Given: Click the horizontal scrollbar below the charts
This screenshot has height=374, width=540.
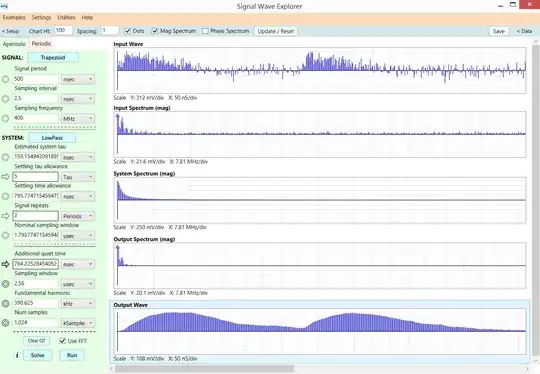Looking at the screenshot, I should [x=205, y=369].
